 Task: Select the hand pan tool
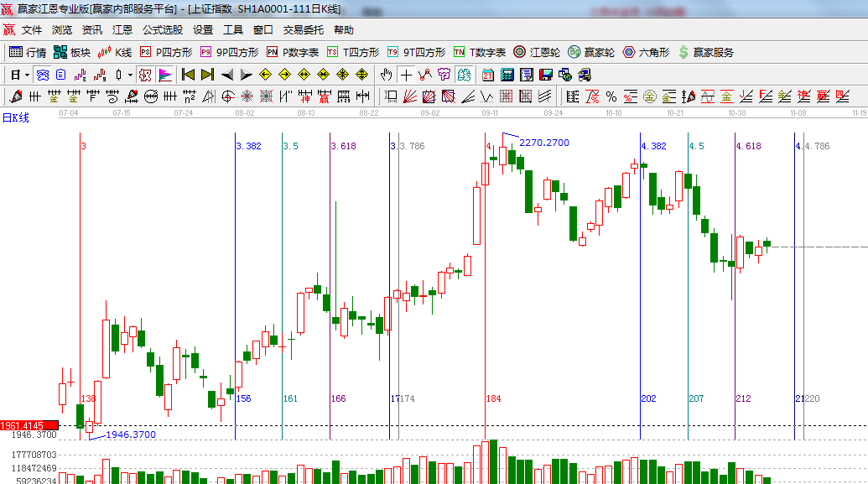387,75
